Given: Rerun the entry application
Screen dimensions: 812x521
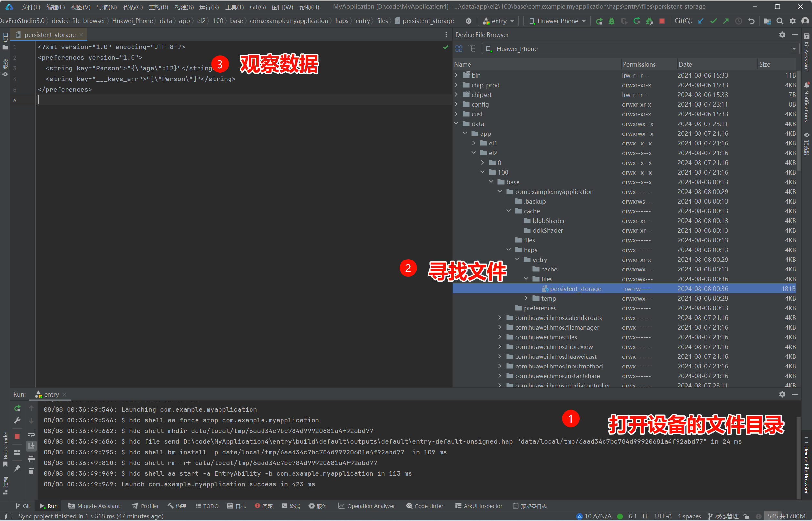Looking at the screenshot, I should (599, 21).
